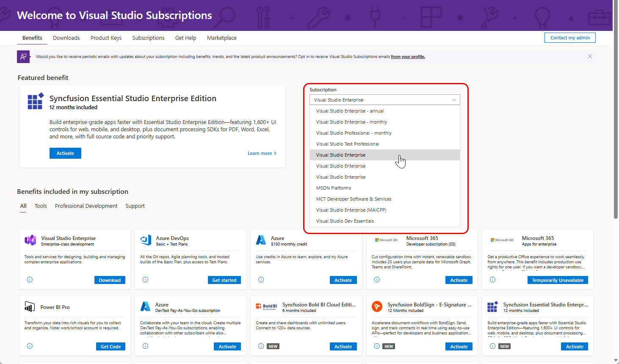Download Visual Studio Enterprise
This screenshot has width=619, height=364.
pos(110,280)
